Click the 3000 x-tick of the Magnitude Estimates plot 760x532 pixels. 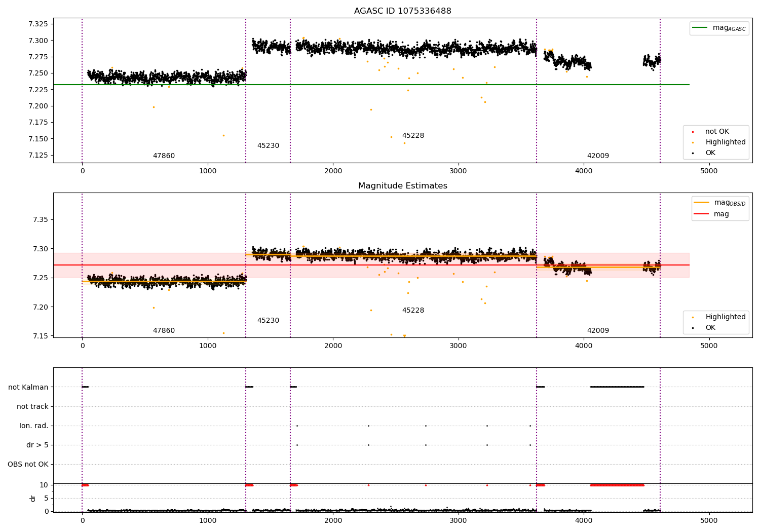(458, 346)
